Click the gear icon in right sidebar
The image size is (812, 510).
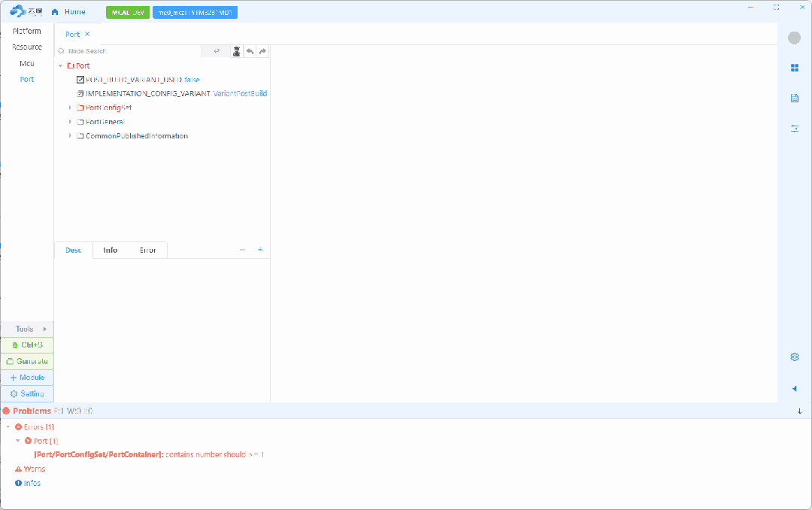tap(795, 357)
